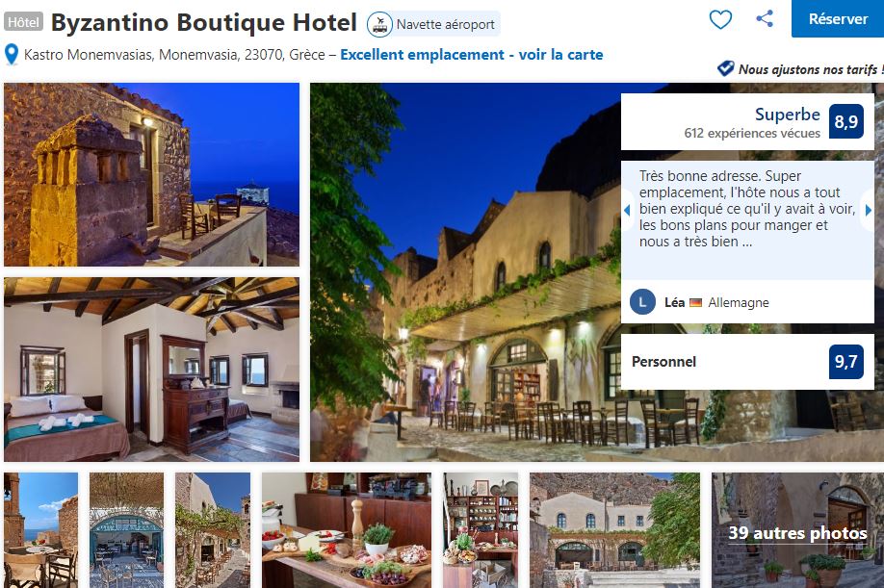Screen dimensions: 884x588
Task: Open the 'voir la carte' map link
Action: point(561,55)
